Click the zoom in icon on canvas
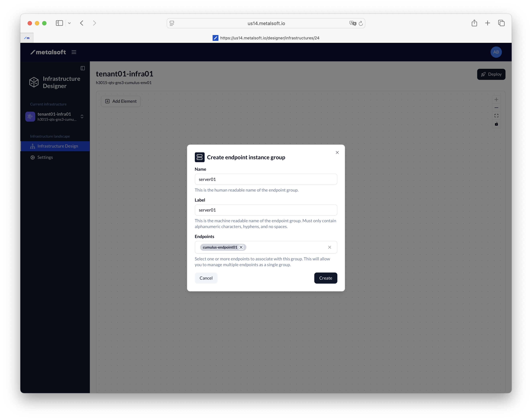 click(x=496, y=99)
